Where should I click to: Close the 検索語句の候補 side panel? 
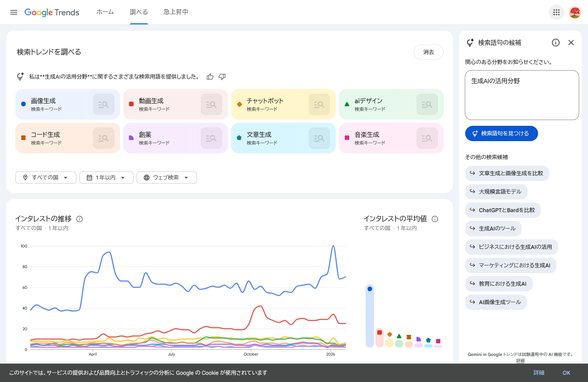571,43
